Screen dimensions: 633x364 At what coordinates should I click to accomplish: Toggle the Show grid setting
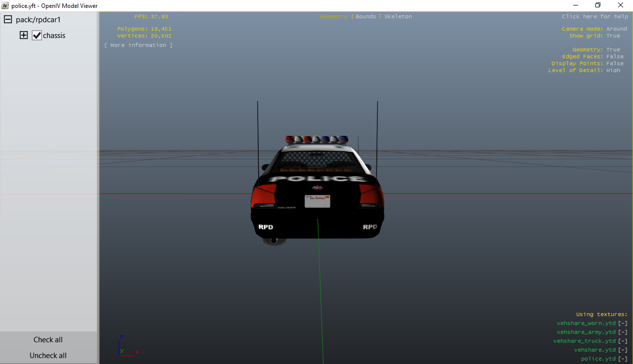613,36
